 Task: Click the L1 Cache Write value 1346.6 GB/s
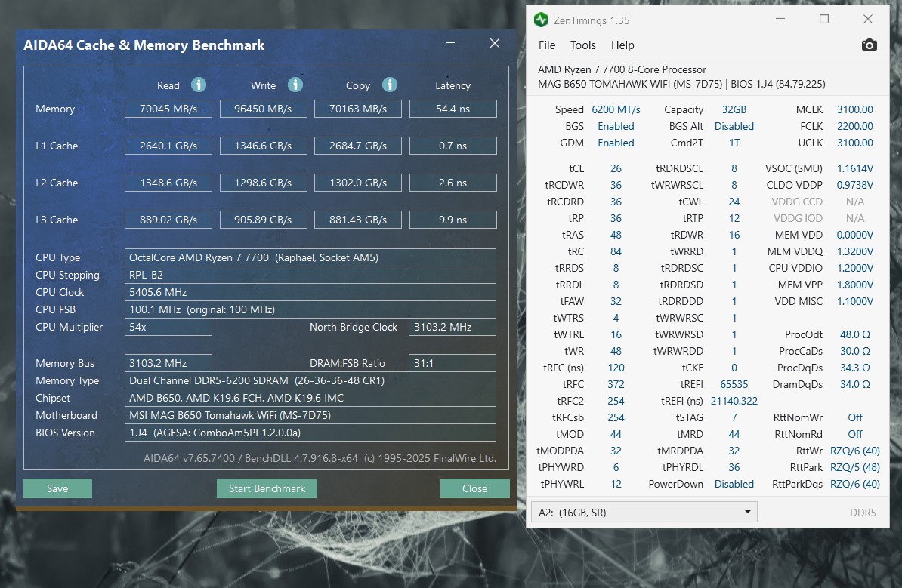click(x=263, y=146)
